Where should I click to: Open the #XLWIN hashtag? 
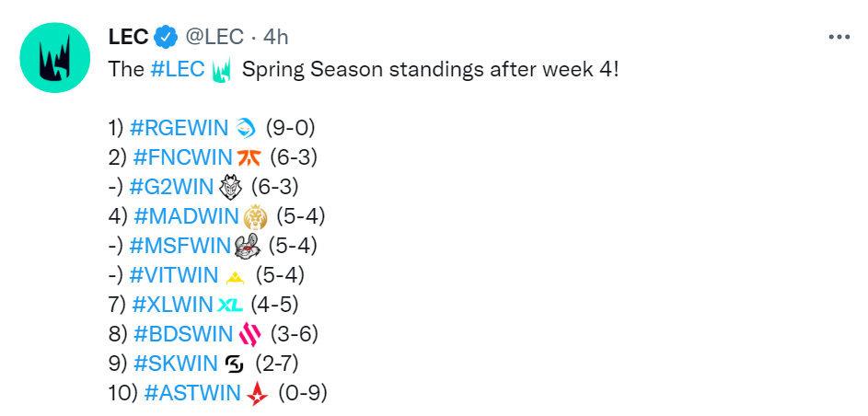(x=173, y=305)
